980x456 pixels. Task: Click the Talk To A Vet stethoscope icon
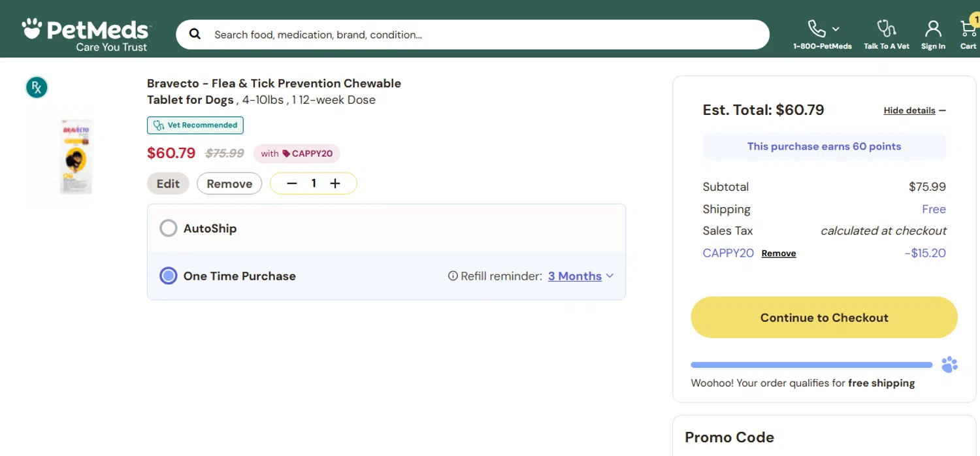point(886,28)
